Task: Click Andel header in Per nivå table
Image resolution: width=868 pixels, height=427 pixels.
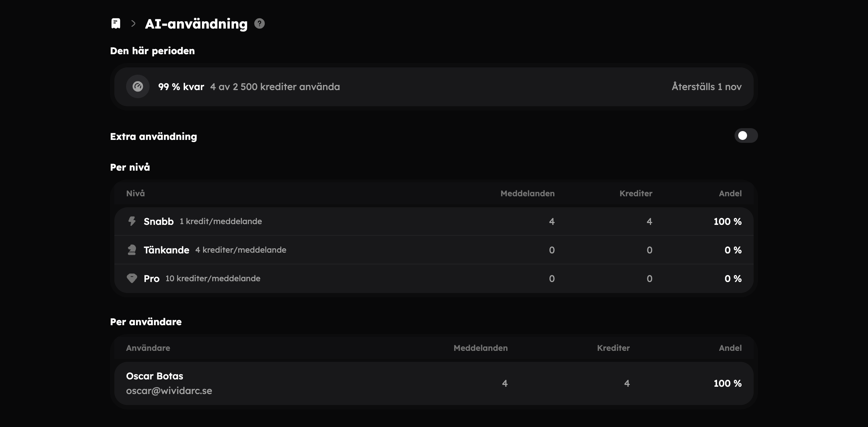Action: 730,193
